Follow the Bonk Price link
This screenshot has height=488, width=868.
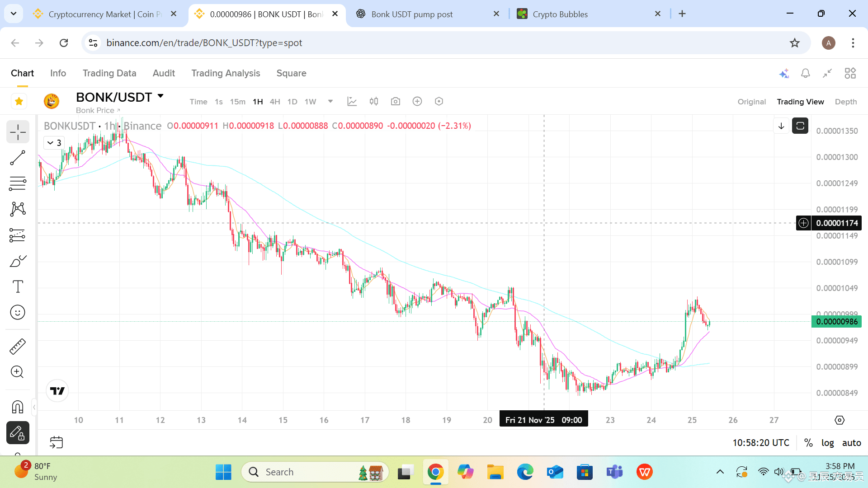click(x=98, y=110)
